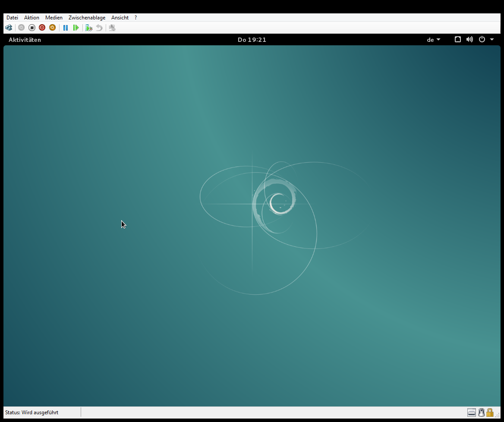Click the mouse status icon
Screen dimensions: 504x422
click(x=481, y=413)
